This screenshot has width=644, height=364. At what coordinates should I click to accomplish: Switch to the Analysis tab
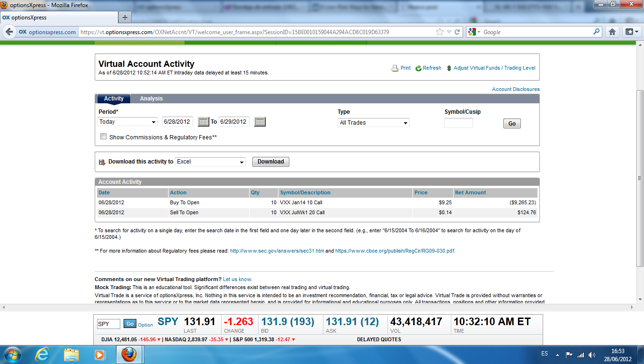[x=151, y=99]
